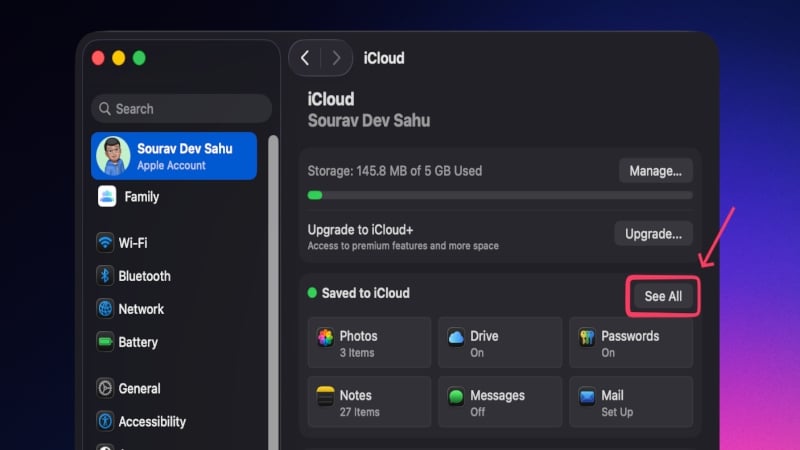Click See All next to Saved to iCloud
800x450 pixels.
(663, 296)
